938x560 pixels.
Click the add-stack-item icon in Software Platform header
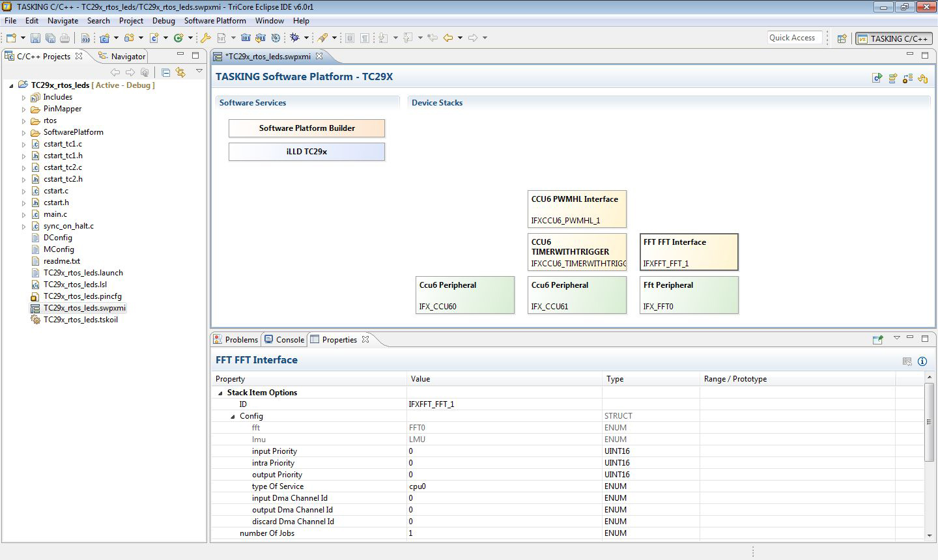pyautogui.click(x=893, y=78)
